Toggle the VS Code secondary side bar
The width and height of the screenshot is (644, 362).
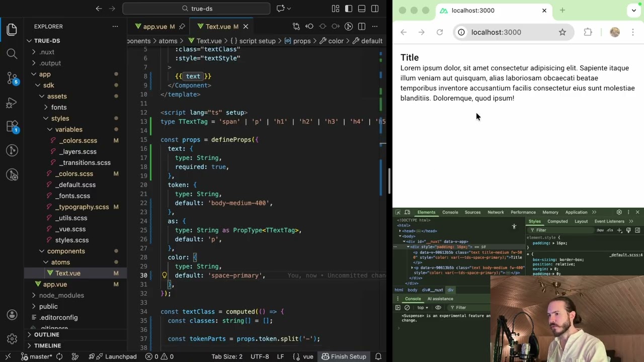tap(375, 9)
